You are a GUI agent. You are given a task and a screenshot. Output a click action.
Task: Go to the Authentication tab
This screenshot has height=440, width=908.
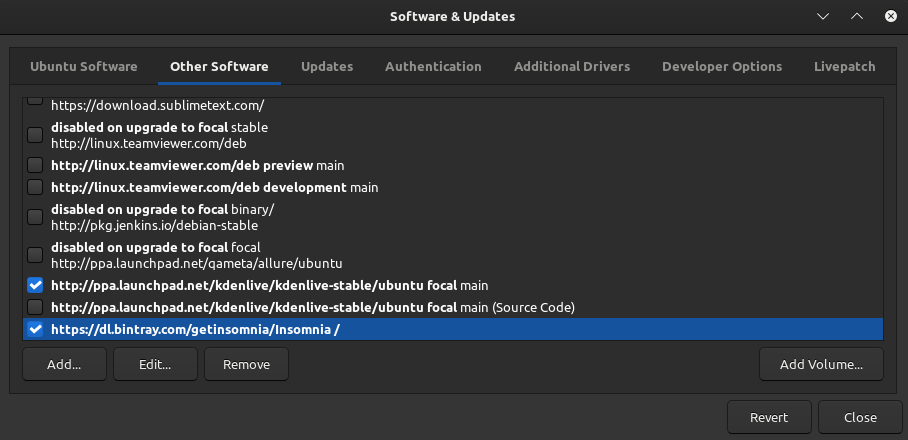coord(433,67)
